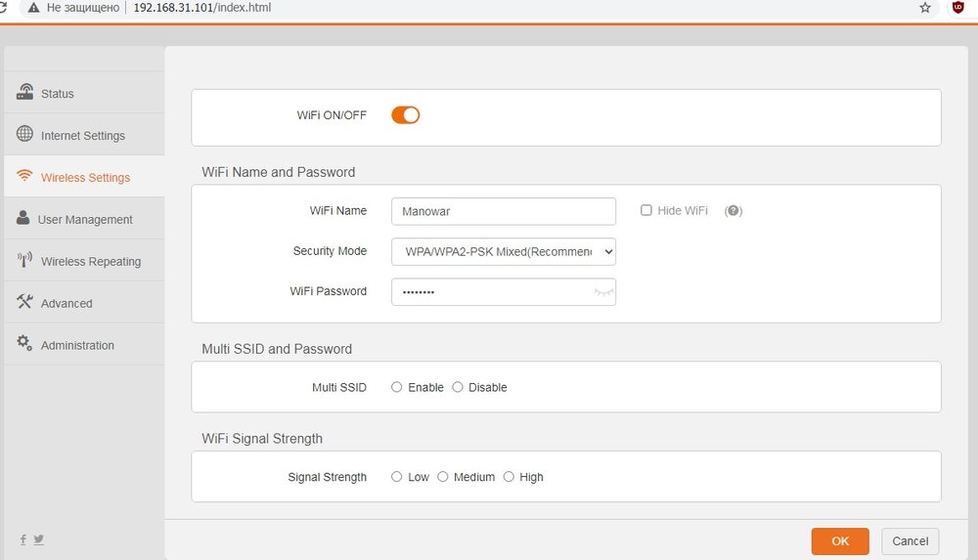Viewport: 978px width, 560px height.
Task: Check the Hide WiFi checkbox
Action: tap(646, 210)
